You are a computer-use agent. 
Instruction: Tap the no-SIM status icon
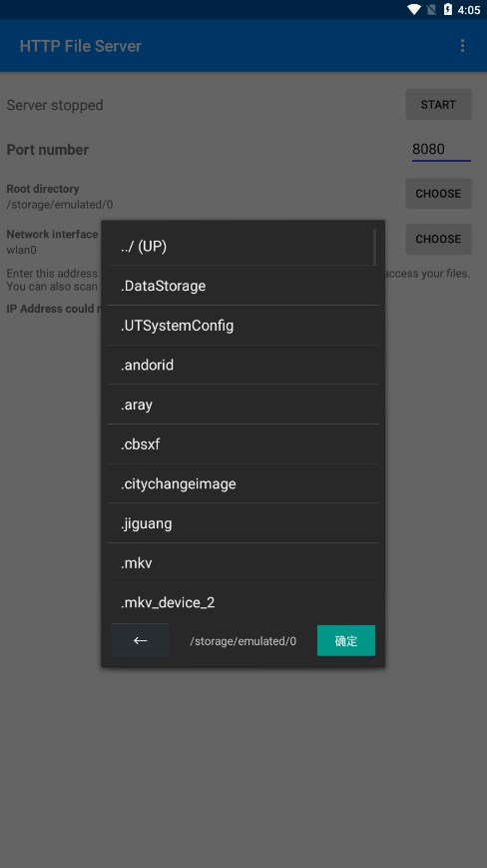coord(432,9)
